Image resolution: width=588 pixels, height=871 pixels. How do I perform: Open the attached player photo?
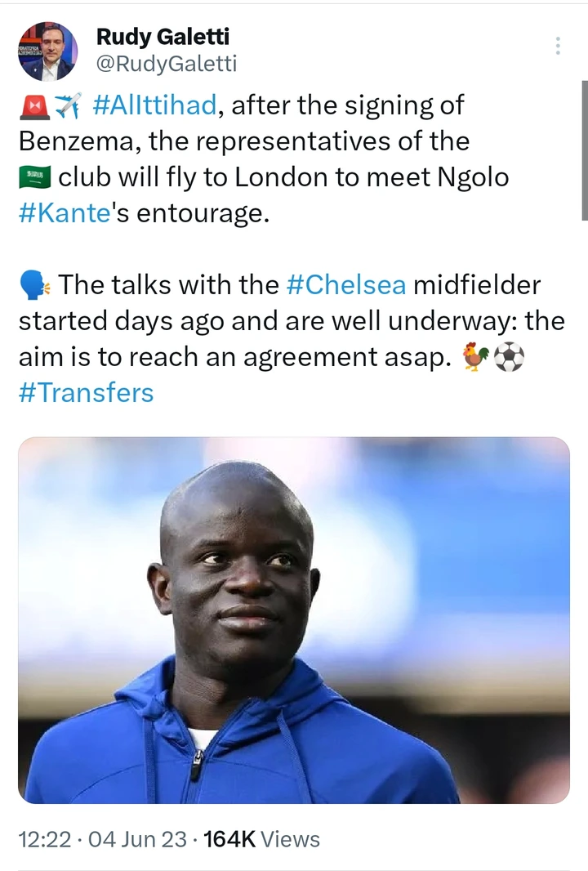[x=293, y=620]
